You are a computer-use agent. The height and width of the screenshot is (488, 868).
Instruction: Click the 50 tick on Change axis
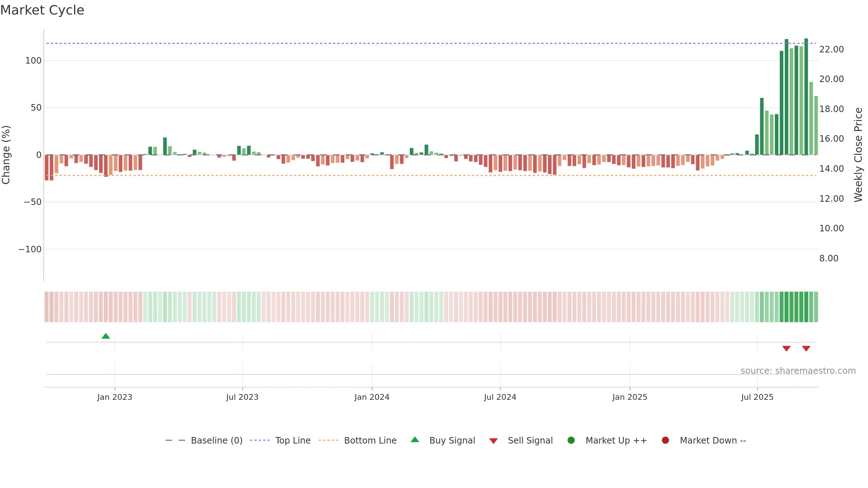pyautogui.click(x=36, y=108)
